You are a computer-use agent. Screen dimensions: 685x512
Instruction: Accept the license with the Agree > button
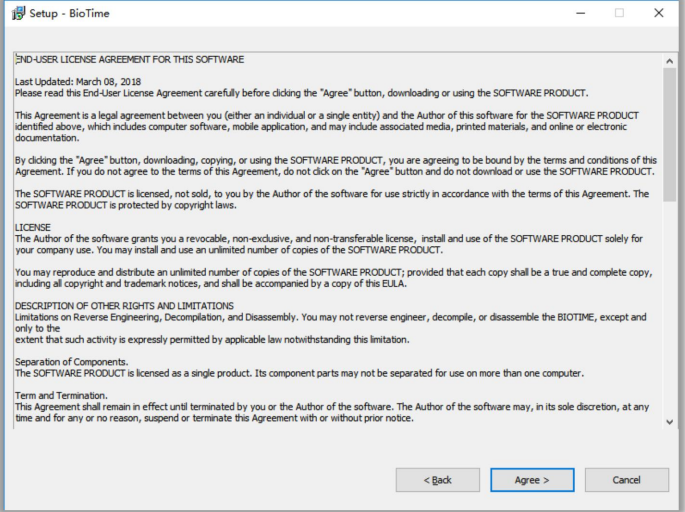(532, 480)
